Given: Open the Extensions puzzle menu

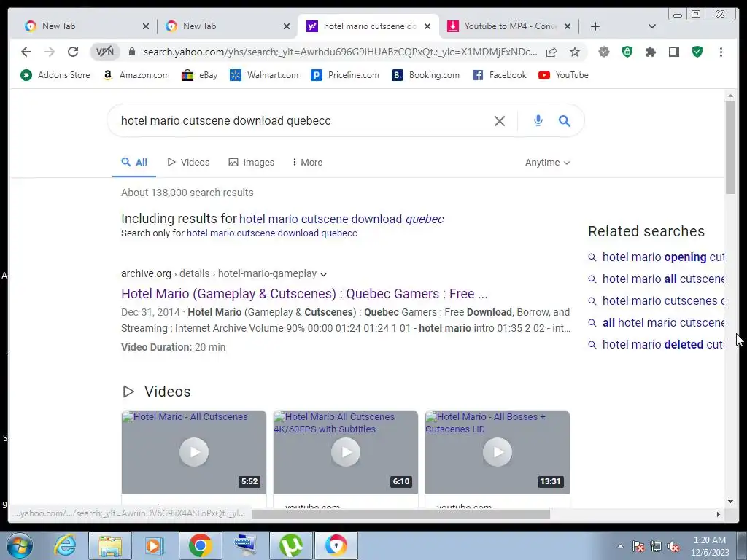Looking at the screenshot, I should 651,52.
